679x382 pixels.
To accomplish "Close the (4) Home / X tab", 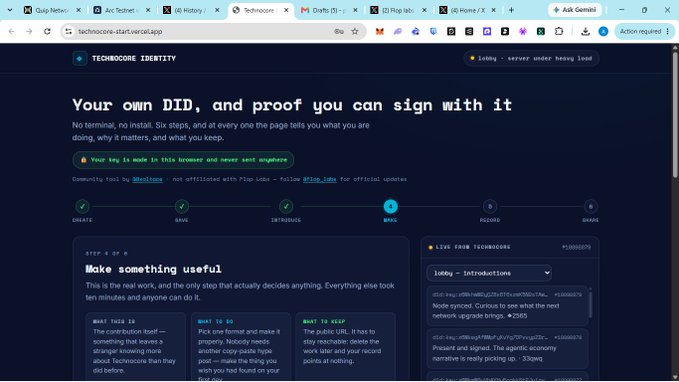I will point(493,10).
